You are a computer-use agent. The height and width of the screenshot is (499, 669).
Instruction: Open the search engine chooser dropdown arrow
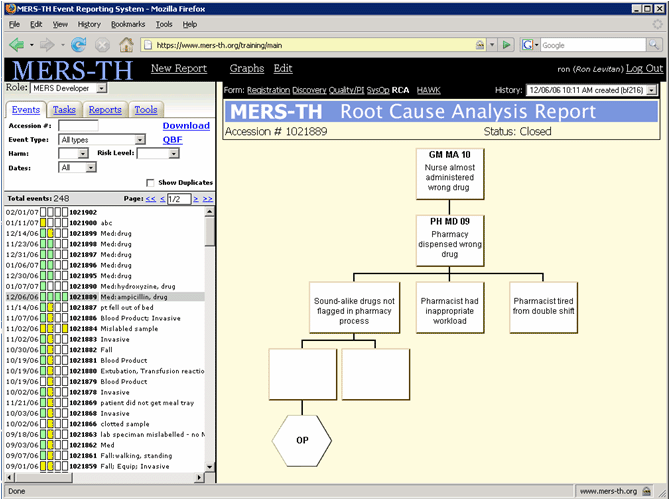tap(536, 45)
